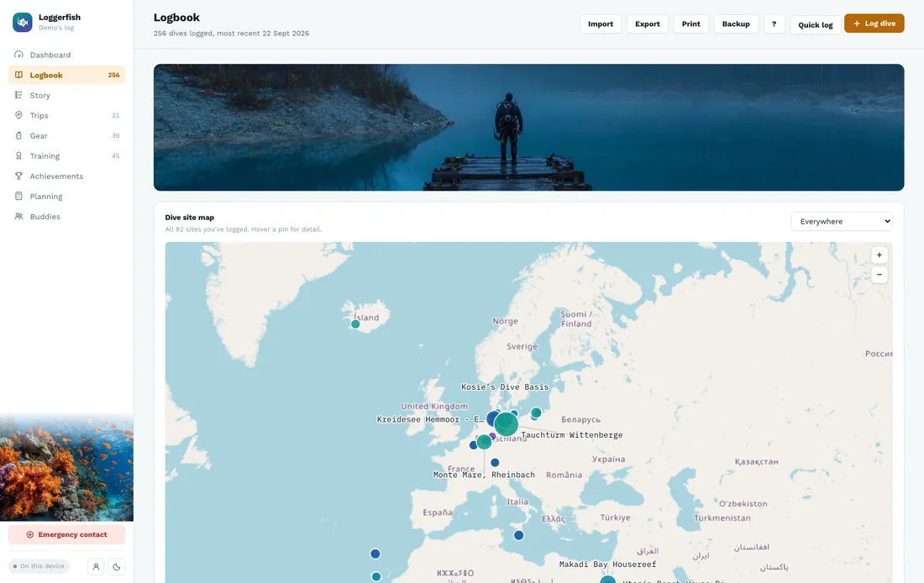Open the Story section
924x583 pixels.
tap(66, 95)
